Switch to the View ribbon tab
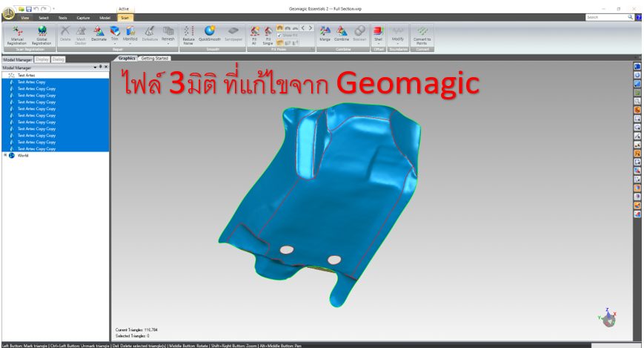This screenshot has width=644, height=348. pyautogui.click(x=25, y=18)
